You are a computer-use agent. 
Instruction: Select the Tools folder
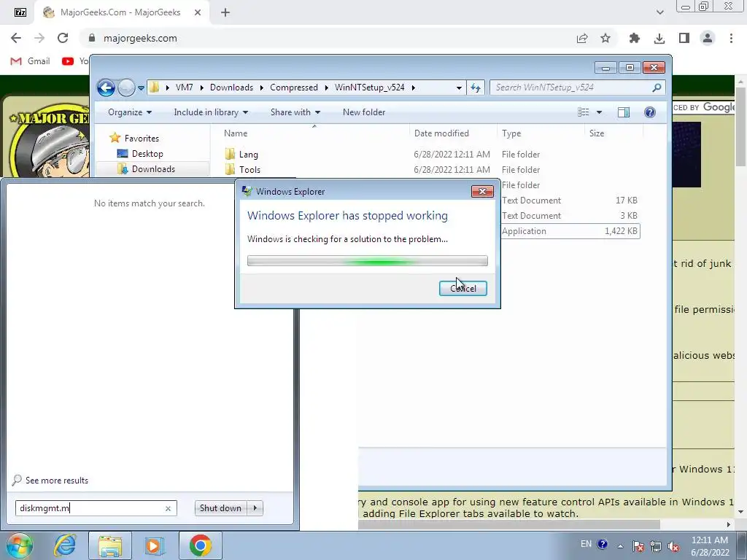(249, 169)
